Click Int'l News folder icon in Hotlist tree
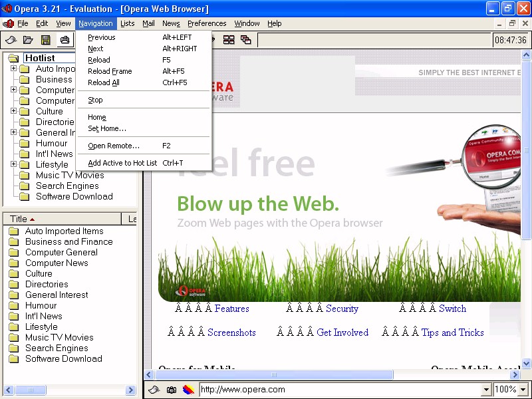 [x=24, y=154]
